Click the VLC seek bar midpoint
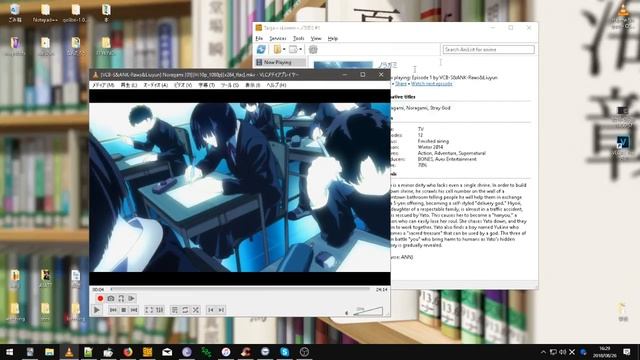This screenshot has height=360, width=640. pos(240,289)
